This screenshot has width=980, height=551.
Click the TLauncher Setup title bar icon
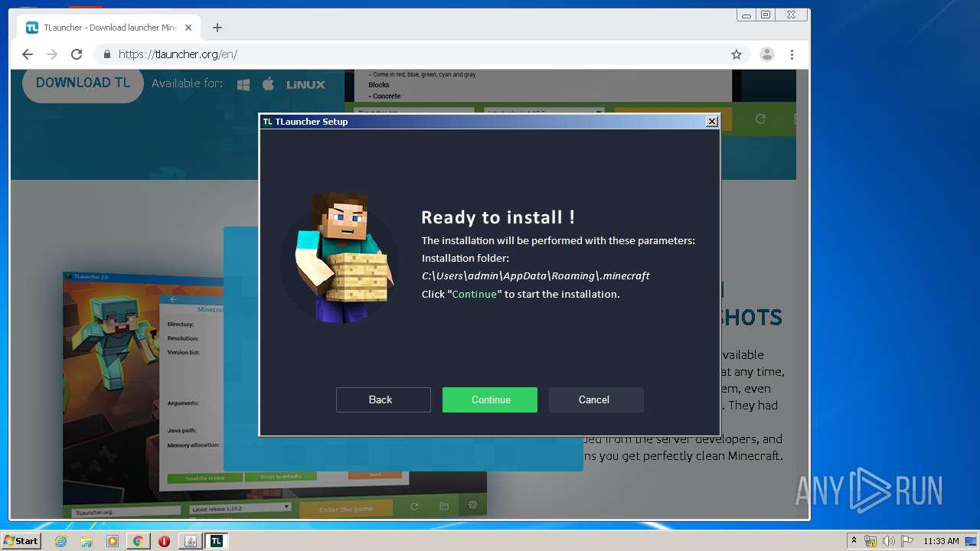click(x=267, y=122)
